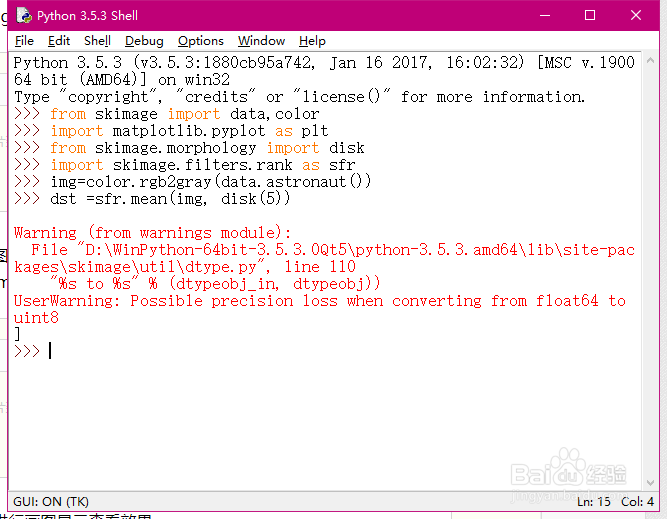Image resolution: width=667 pixels, height=519 pixels.
Task: Click the site-packages file path warning line
Action: (333, 250)
